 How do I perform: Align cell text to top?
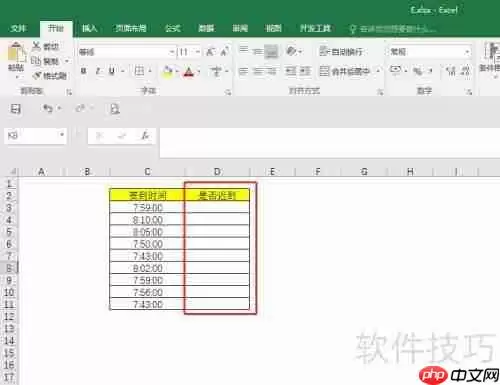point(244,50)
